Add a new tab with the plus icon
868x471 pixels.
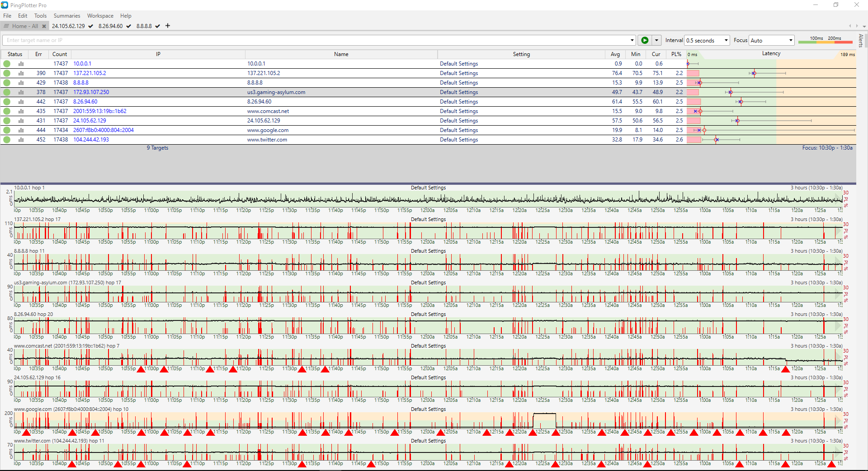pyautogui.click(x=168, y=26)
